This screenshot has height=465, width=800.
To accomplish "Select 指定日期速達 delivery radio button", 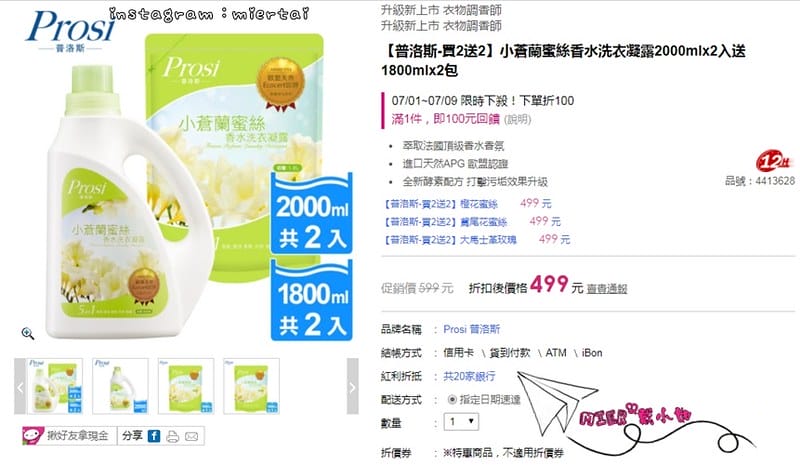I will click(452, 400).
